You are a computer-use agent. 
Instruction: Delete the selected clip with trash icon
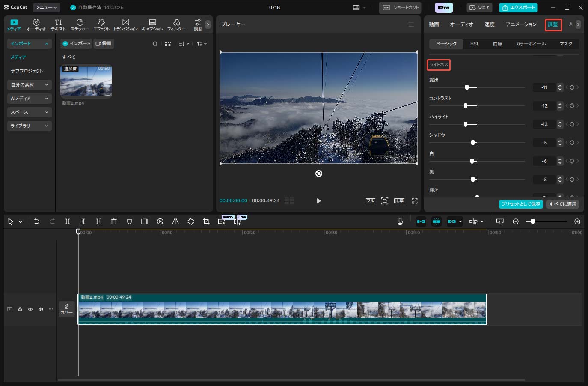114,221
